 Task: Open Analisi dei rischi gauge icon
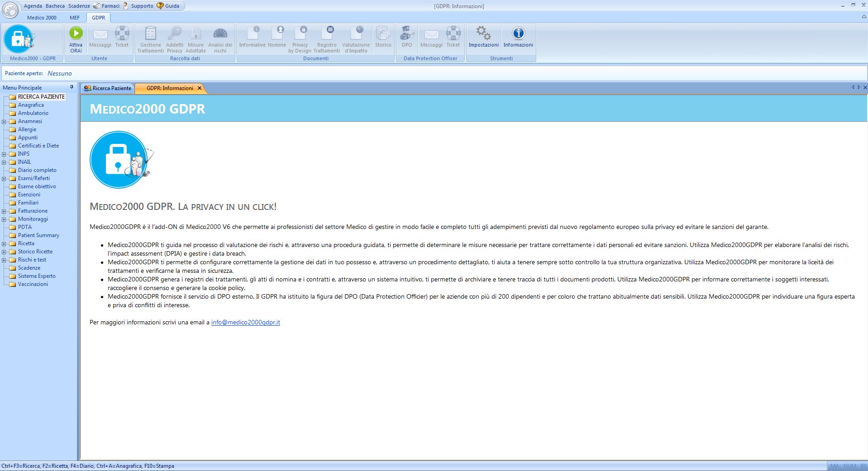(220, 33)
